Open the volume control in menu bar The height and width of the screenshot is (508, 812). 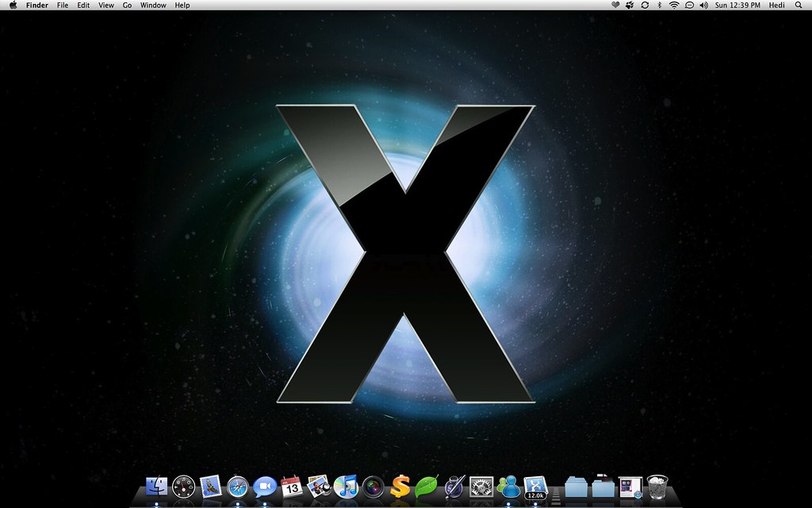704,6
